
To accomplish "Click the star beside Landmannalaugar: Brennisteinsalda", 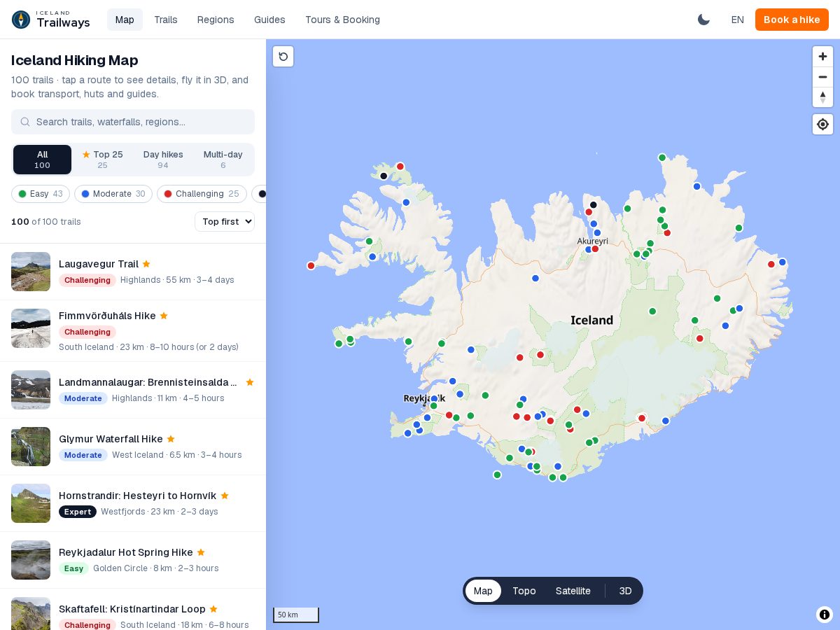I will 250,382.
